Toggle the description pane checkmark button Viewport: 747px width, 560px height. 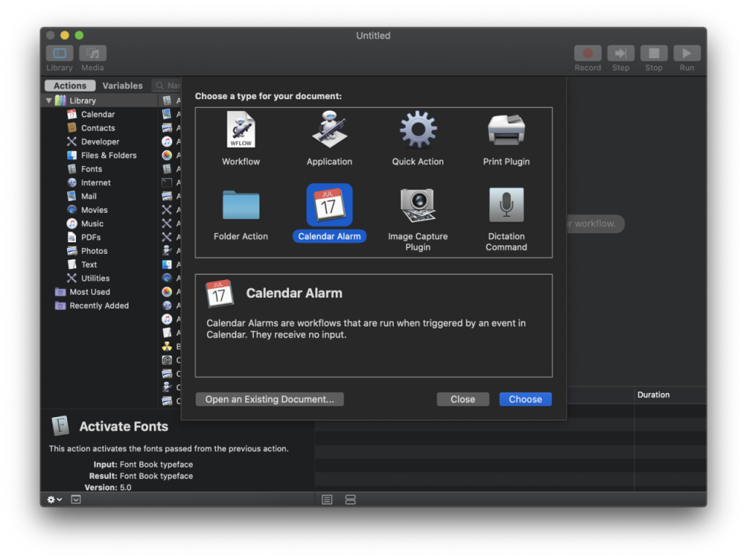pos(76,499)
